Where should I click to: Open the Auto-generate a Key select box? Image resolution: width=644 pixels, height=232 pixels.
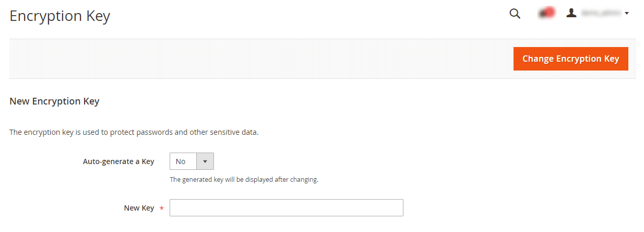point(192,161)
